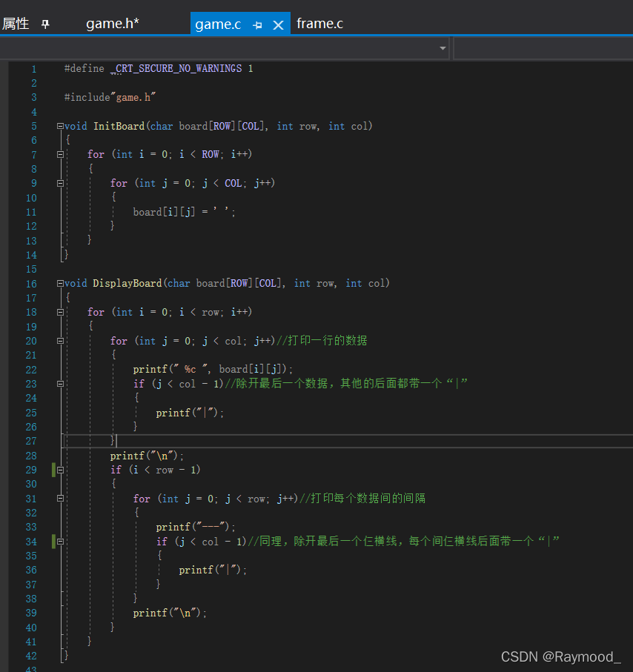Collapse the DisplayBoard function at line 16

tap(61, 283)
